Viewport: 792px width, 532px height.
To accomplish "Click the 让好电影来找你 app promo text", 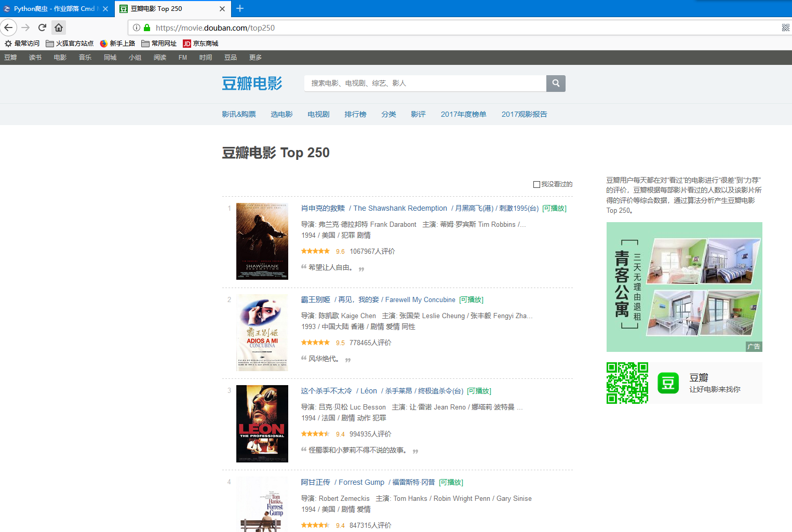I will [x=715, y=389].
